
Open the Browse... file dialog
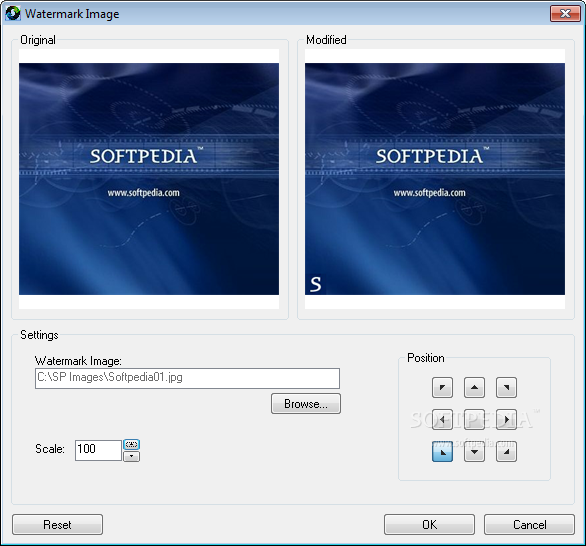pos(306,404)
